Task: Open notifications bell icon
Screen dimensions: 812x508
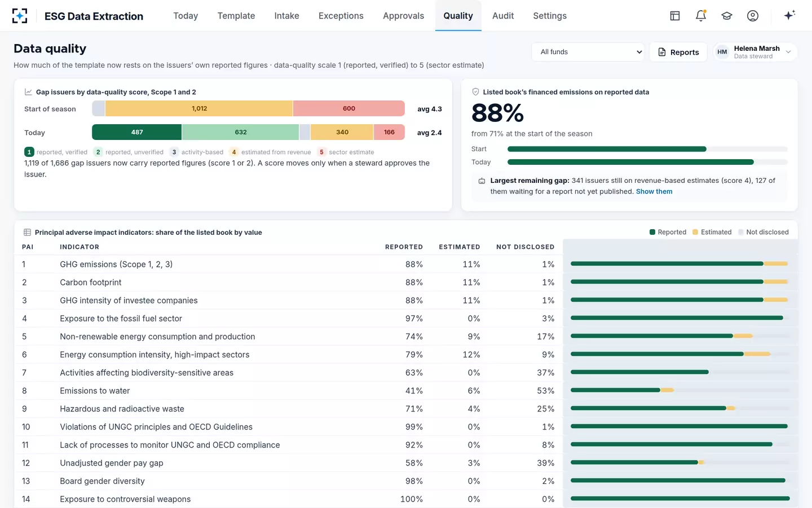Action: coord(701,16)
